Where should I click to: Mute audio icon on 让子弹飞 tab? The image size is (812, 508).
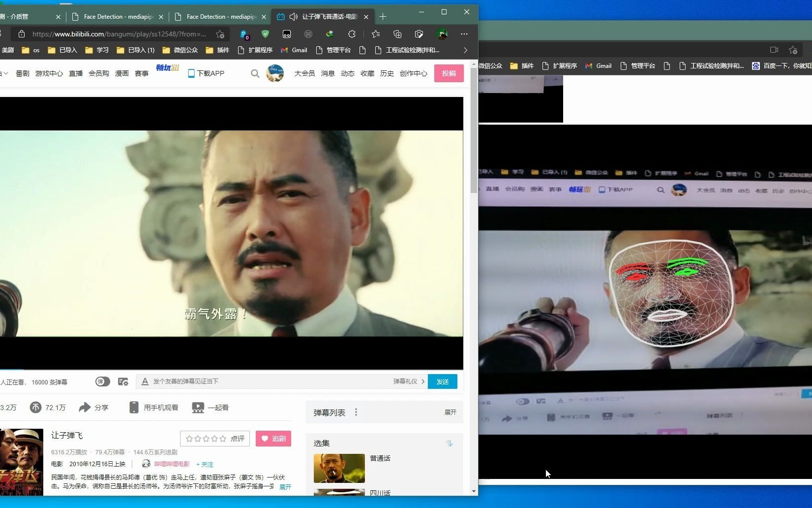coord(294,17)
